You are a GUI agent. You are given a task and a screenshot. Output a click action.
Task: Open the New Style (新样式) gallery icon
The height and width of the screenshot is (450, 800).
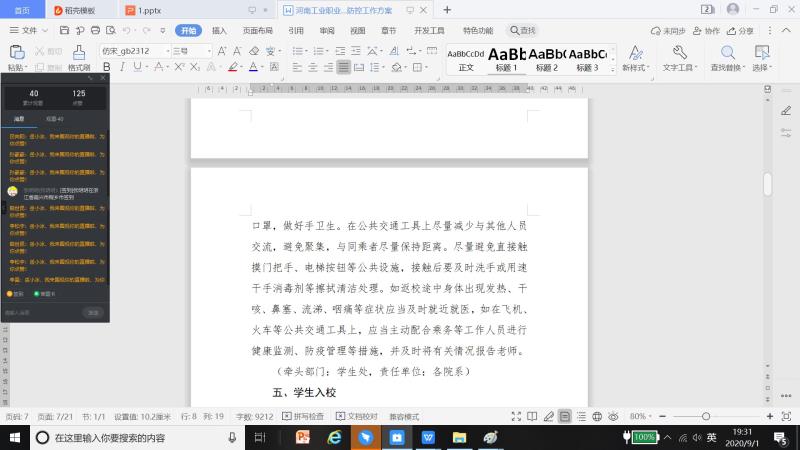click(x=634, y=53)
